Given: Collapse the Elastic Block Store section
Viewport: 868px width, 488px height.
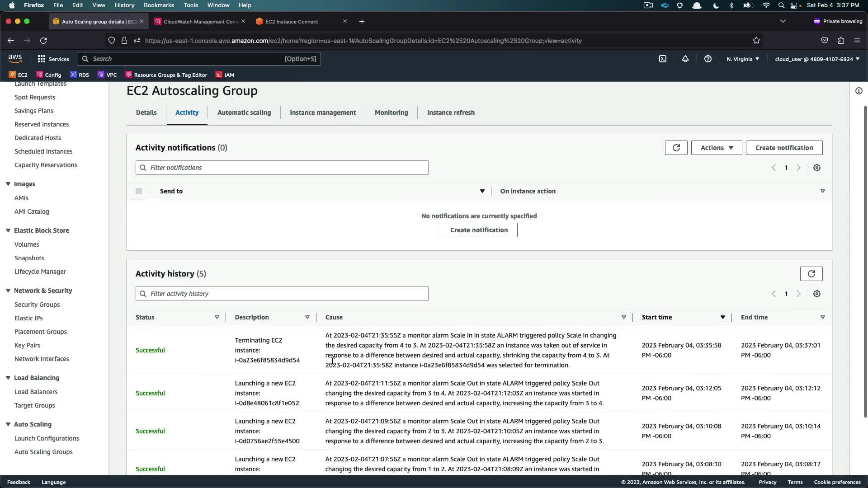Looking at the screenshot, I should (8, 230).
